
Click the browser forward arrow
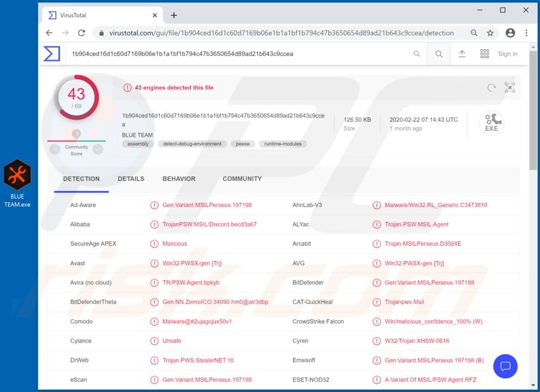[x=65, y=33]
